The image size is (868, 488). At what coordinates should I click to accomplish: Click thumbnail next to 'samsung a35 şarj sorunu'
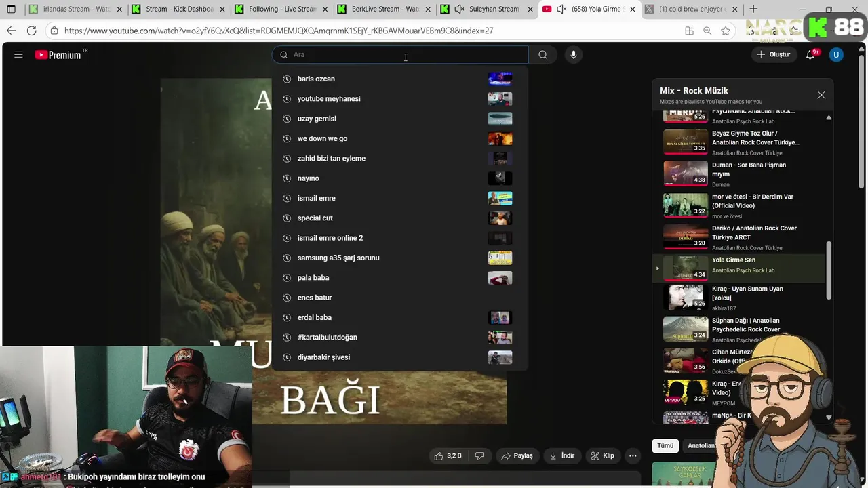point(500,258)
